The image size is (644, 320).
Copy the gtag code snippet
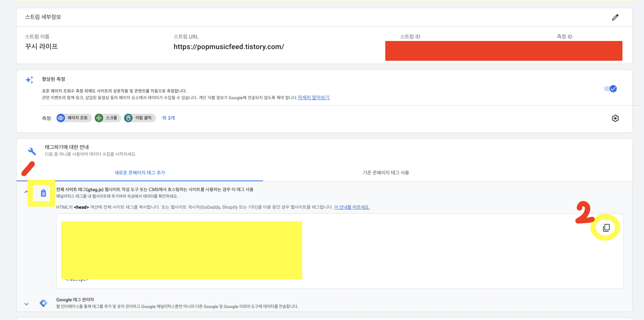click(x=606, y=227)
